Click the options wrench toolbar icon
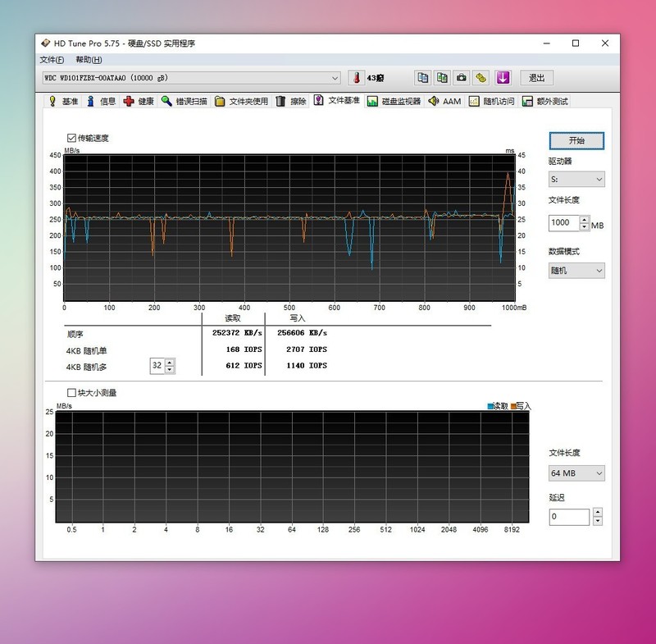 point(481,78)
